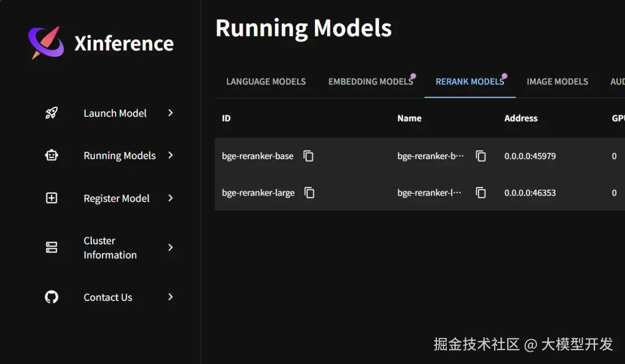
Task: Expand the Register Model chevron
Action: 170,198
